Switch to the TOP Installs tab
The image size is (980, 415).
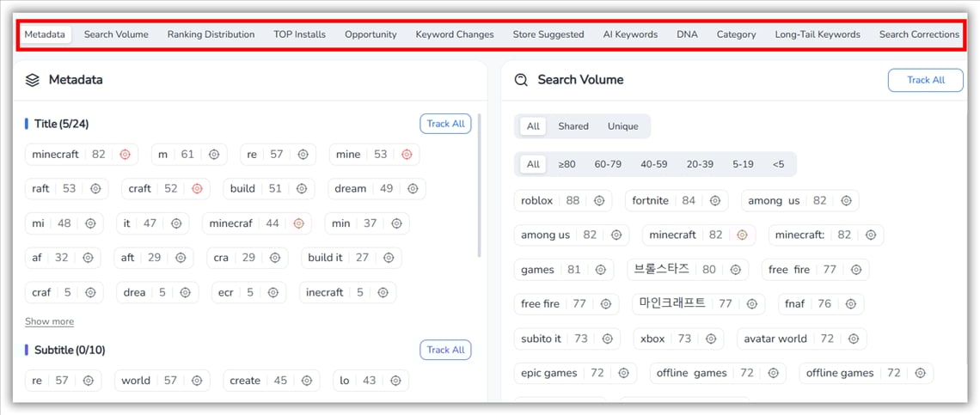299,34
